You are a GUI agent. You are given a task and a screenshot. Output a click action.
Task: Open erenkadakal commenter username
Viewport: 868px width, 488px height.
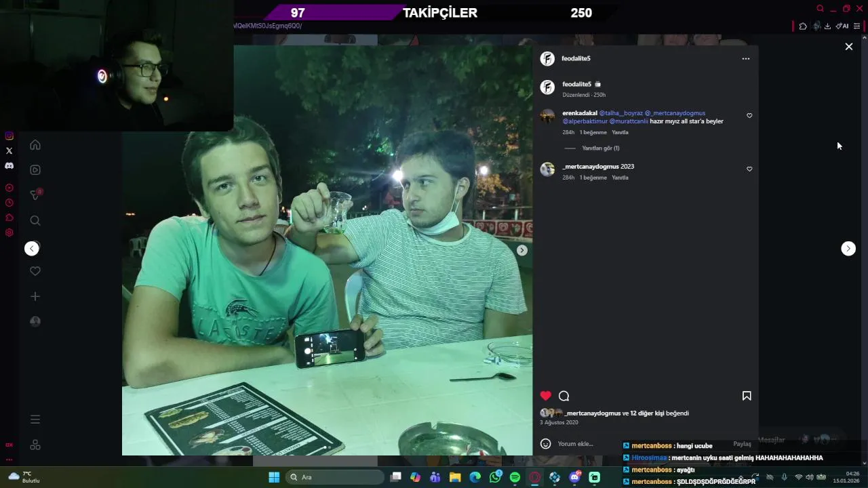(580, 113)
